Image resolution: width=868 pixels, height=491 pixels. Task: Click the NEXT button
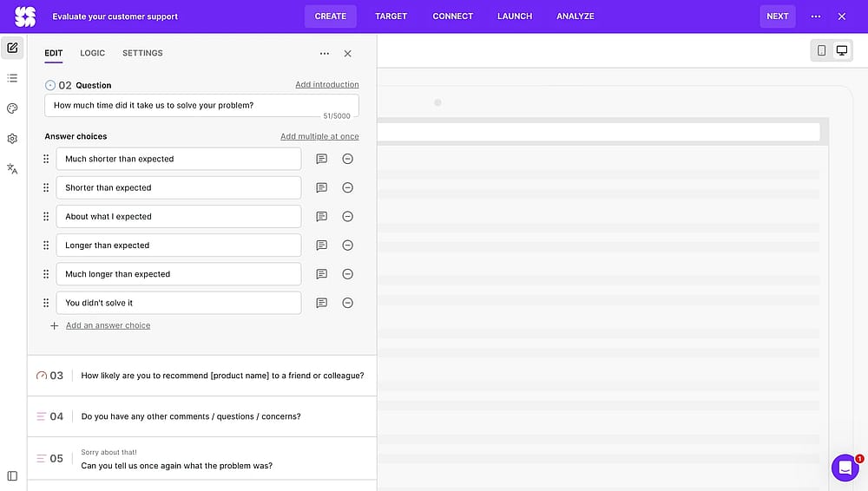tap(777, 16)
